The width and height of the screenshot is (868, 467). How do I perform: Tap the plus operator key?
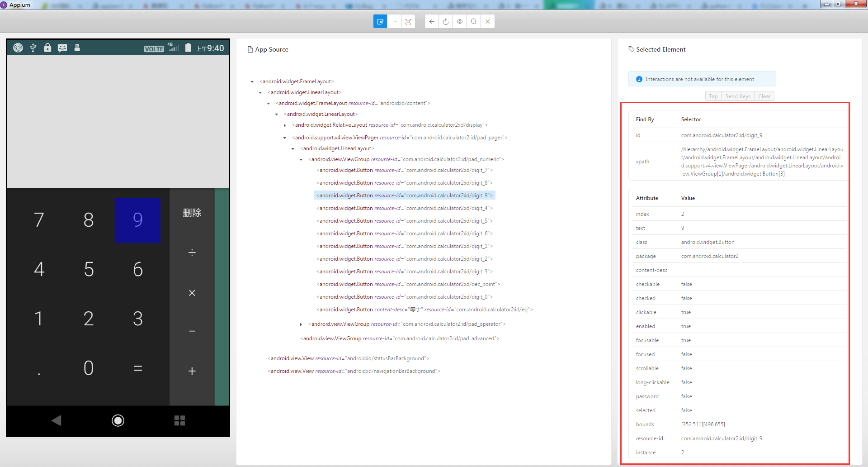pos(192,371)
